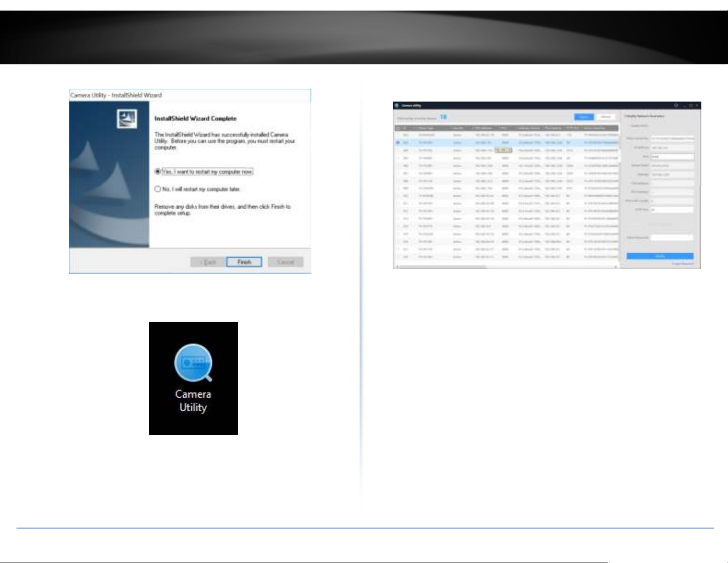Uncheck the checked device row in the table
Viewport: 728px width, 563px height.
click(x=398, y=143)
